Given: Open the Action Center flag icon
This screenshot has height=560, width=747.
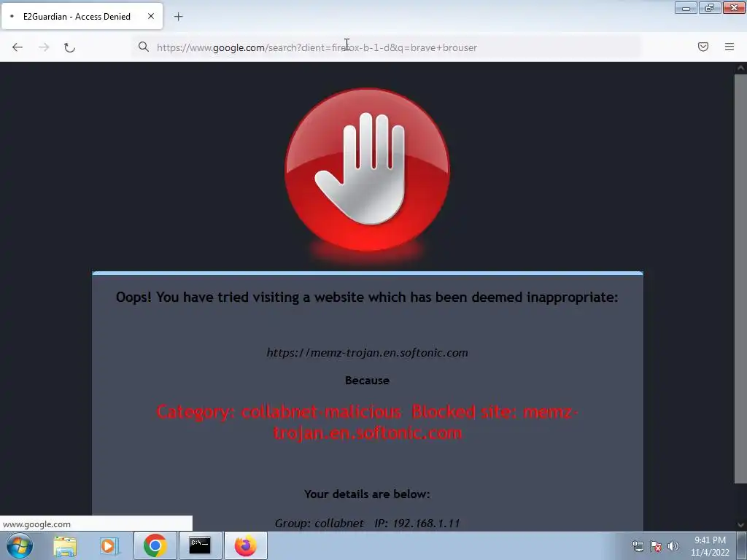Looking at the screenshot, I should pyautogui.click(x=656, y=546).
